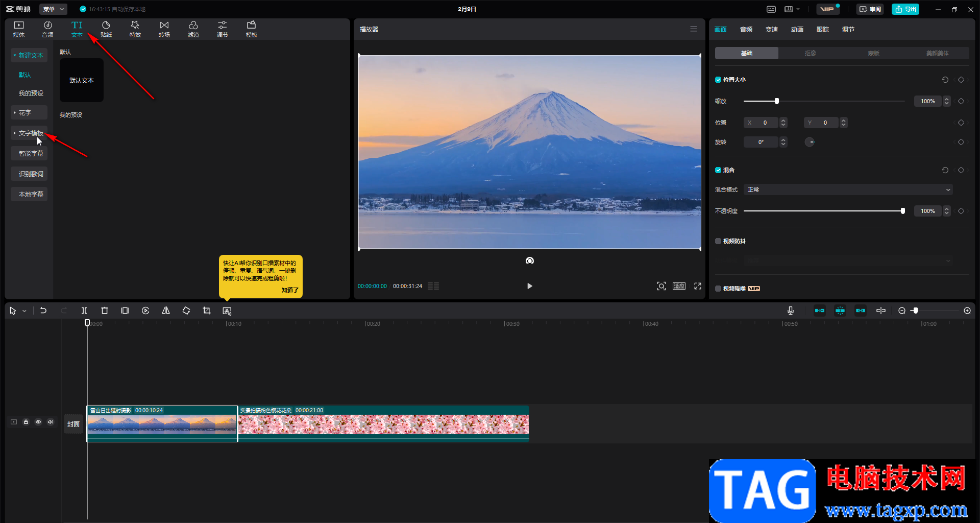
Task: Select the 蒙版 mask sub-tab
Action: click(x=874, y=53)
